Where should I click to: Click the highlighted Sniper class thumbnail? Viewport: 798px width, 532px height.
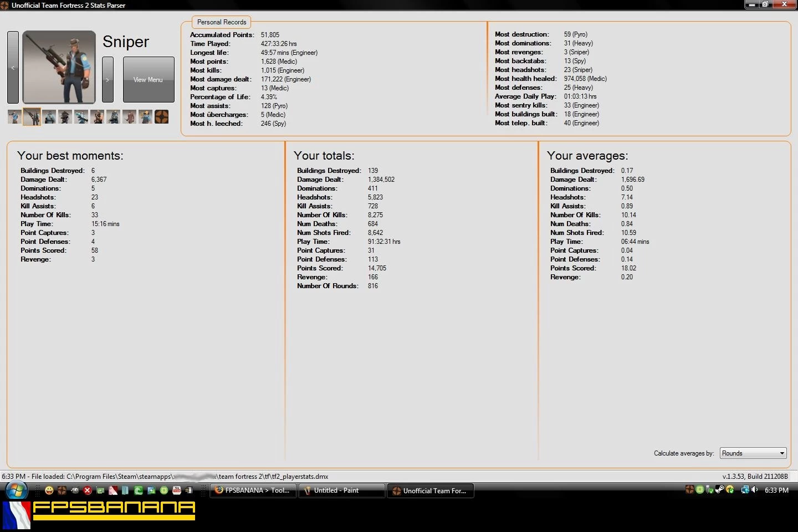(x=32, y=117)
